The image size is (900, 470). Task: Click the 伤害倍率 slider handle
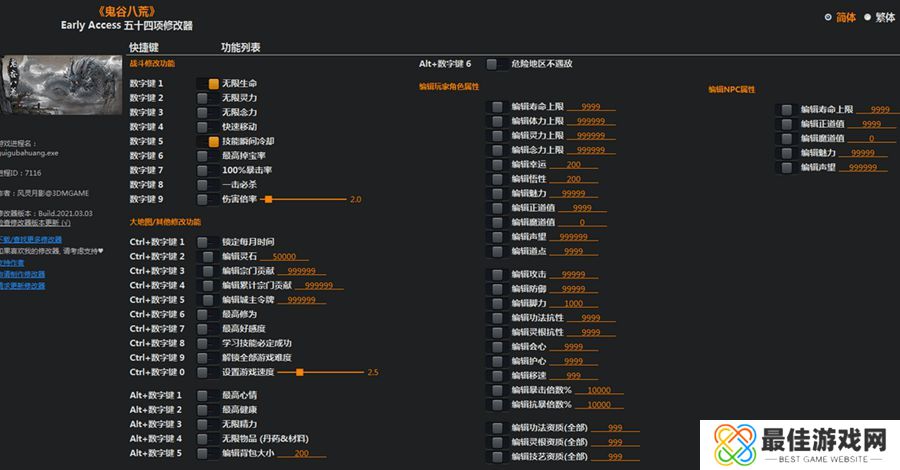click(x=268, y=199)
